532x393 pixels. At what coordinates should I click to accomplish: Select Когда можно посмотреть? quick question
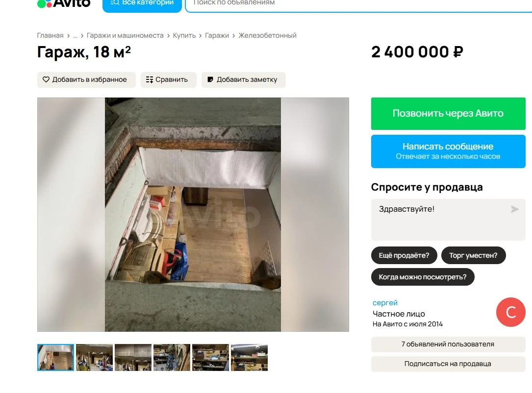pos(423,277)
